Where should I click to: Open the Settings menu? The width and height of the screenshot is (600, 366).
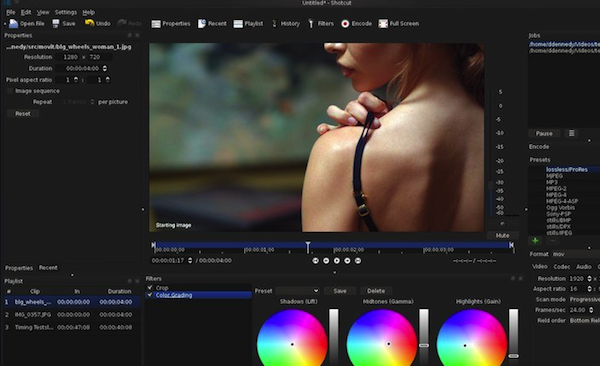point(65,12)
